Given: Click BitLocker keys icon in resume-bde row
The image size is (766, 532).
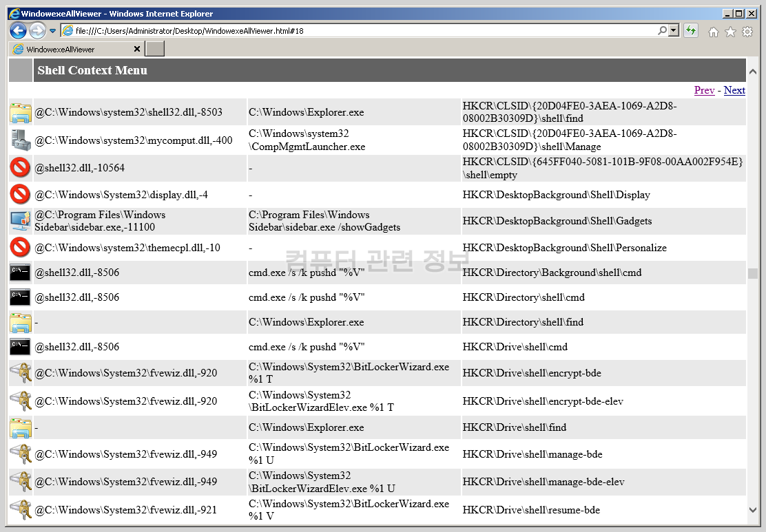Looking at the screenshot, I should [x=21, y=509].
